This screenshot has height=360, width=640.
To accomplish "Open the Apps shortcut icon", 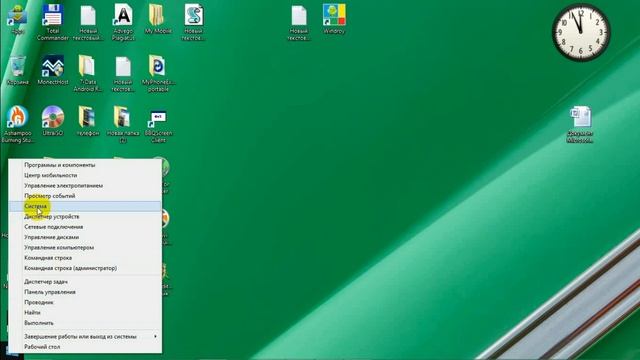I will coord(17,19).
